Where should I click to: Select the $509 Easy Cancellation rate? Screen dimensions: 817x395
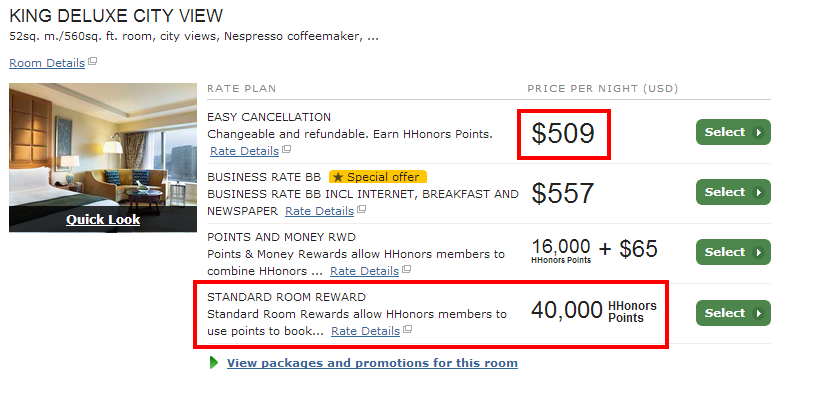pos(733,132)
